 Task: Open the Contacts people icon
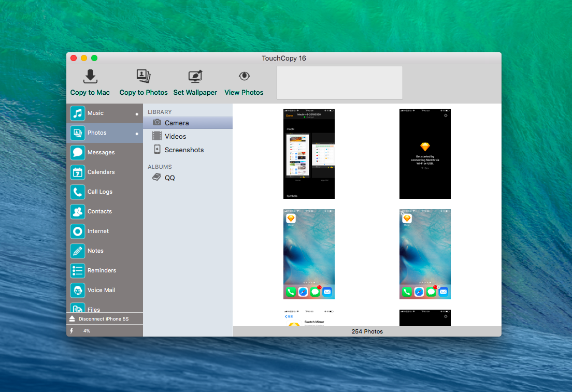[x=78, y=211]
